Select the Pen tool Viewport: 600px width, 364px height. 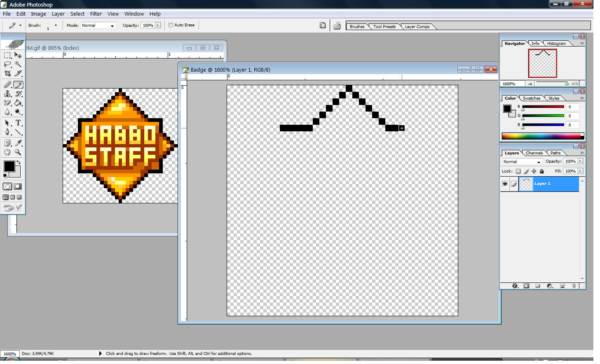[7, 132]
